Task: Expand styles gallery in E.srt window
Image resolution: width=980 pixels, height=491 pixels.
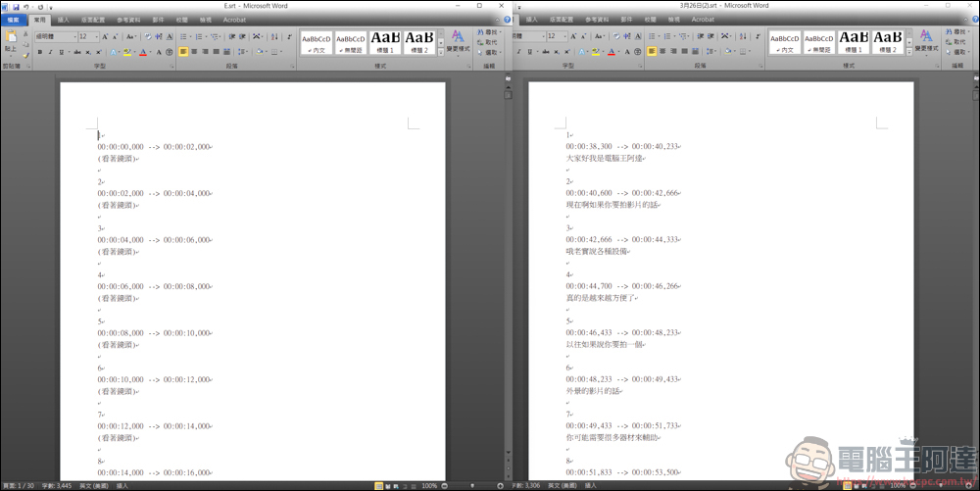Action: [x=441, y=53]
